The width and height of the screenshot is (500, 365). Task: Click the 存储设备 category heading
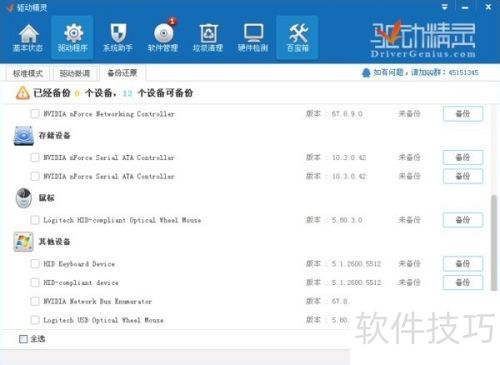point(54,135)
